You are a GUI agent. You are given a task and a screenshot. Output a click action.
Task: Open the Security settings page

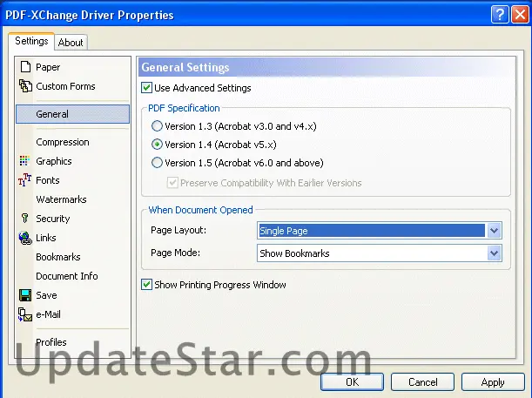[x=72, y=219]
